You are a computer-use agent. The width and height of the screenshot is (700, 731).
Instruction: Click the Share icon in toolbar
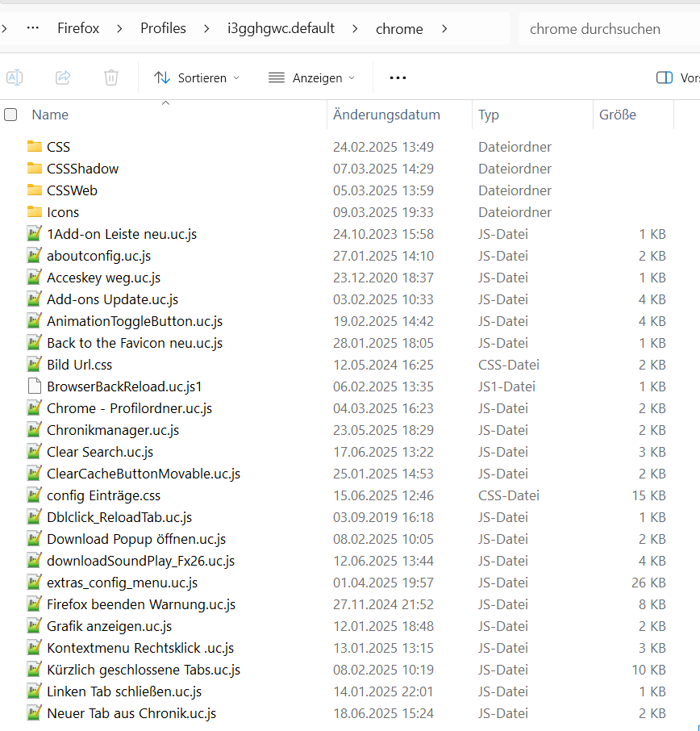63,77
